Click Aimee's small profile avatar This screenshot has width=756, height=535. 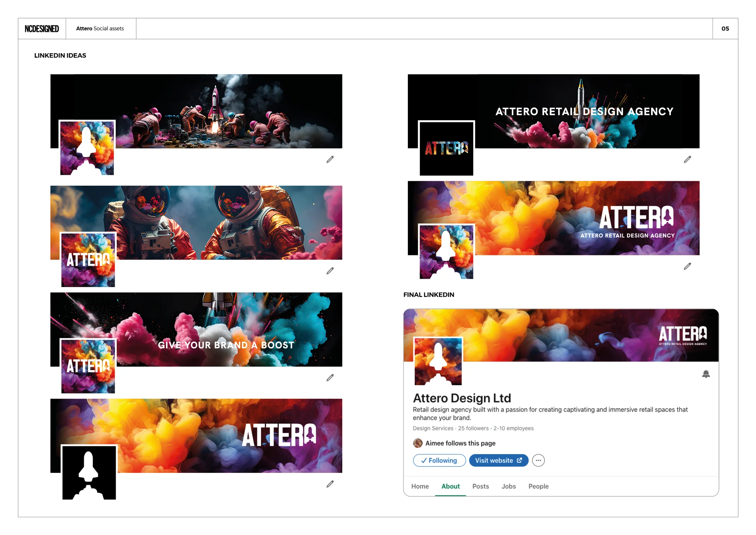[x=417, y=443]
